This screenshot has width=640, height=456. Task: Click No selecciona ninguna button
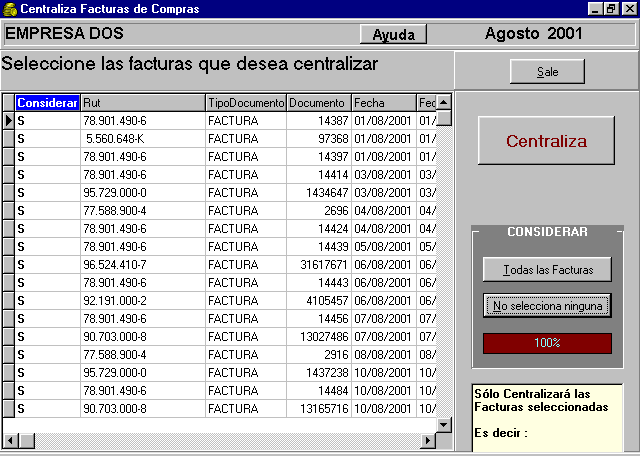pos(547,305)
